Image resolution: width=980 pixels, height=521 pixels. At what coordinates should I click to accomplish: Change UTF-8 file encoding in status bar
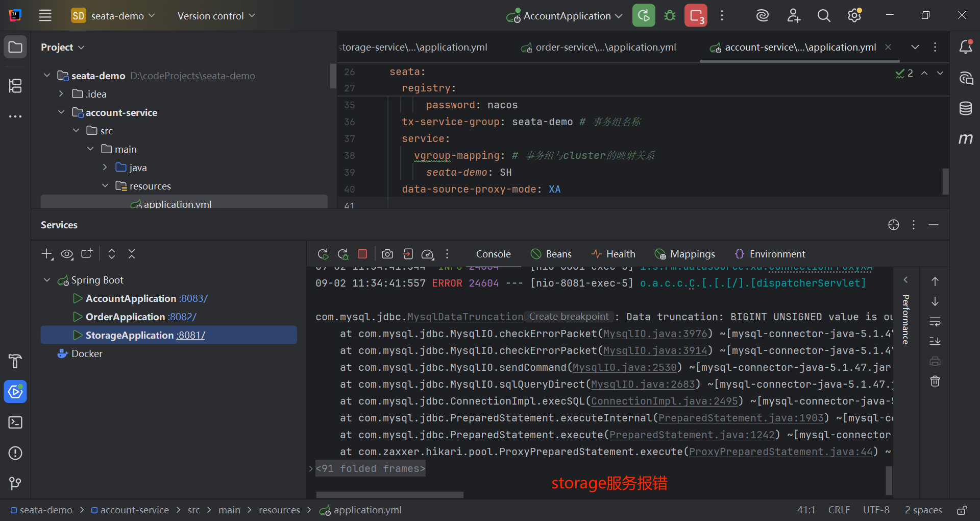pos(876,510)
